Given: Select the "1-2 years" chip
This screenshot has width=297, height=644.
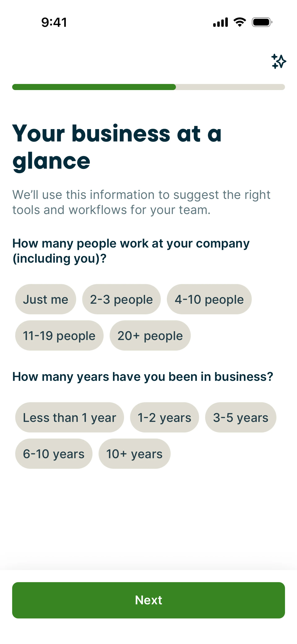Looking at the screenshot, I should point(164,417).
